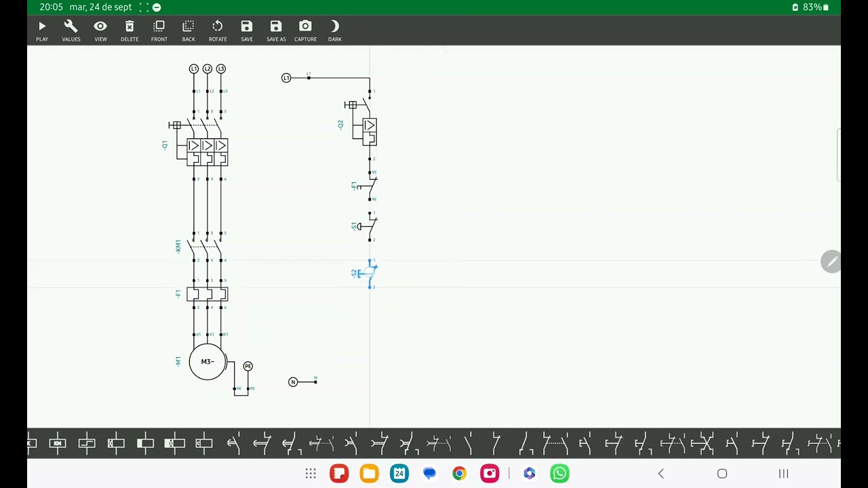Pick the plain changeover contact symbol
Viewport: 868px width, 488px height.
526,444
